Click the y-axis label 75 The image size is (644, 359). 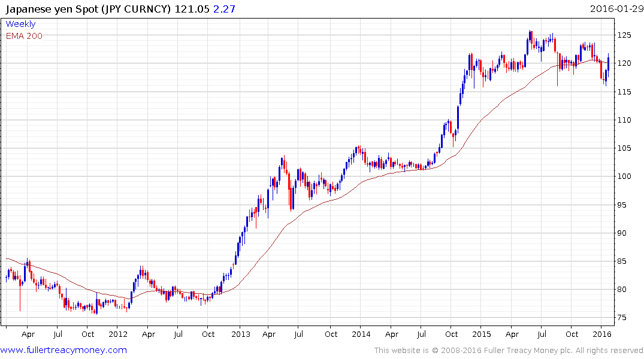[x=622, y=318]
